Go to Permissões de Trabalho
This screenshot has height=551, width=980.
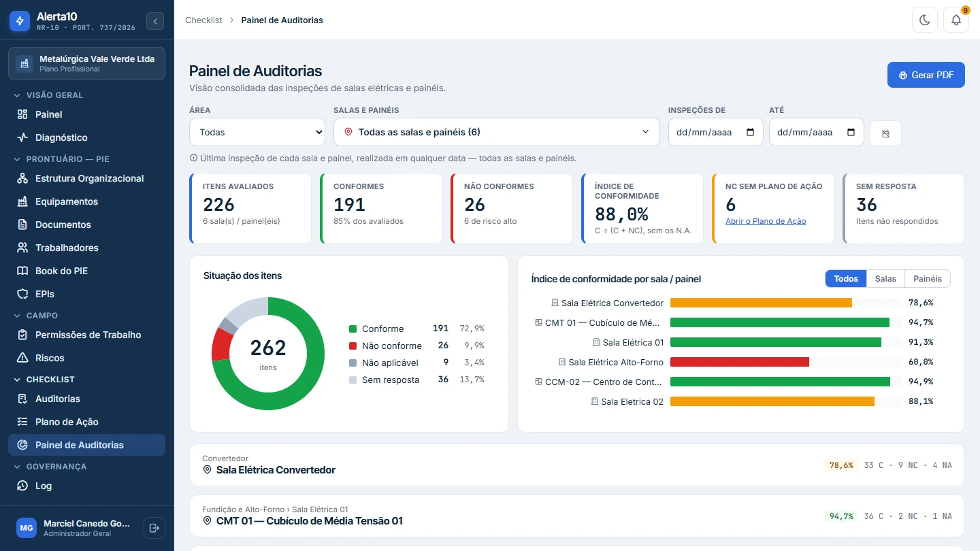pyautogui.click(x=86, y=335)
